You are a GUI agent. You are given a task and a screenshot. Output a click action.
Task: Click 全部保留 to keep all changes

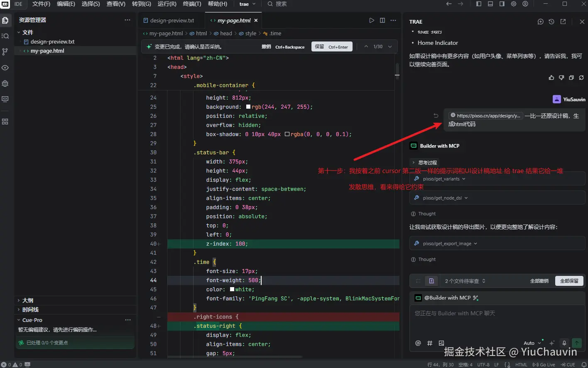569,281
